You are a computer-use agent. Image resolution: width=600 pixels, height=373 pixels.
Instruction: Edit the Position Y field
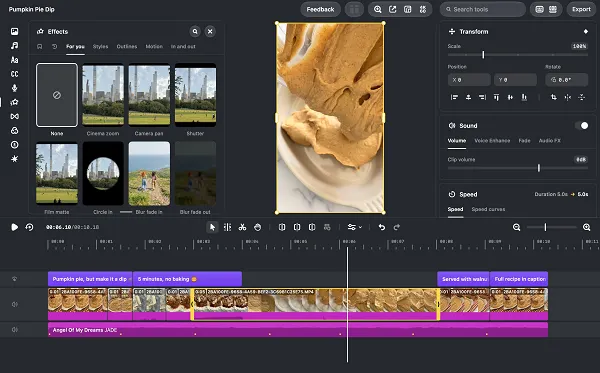(x=515, y=80)
